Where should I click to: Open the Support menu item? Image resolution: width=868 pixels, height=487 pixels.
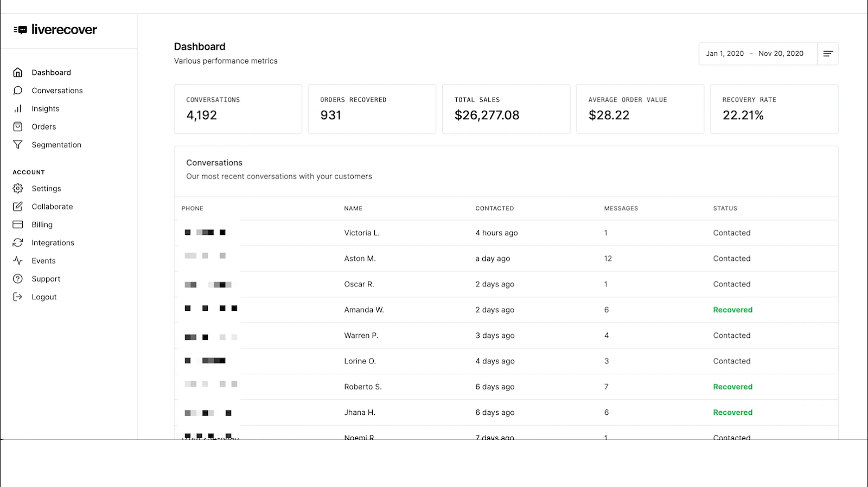click(46, 279)
